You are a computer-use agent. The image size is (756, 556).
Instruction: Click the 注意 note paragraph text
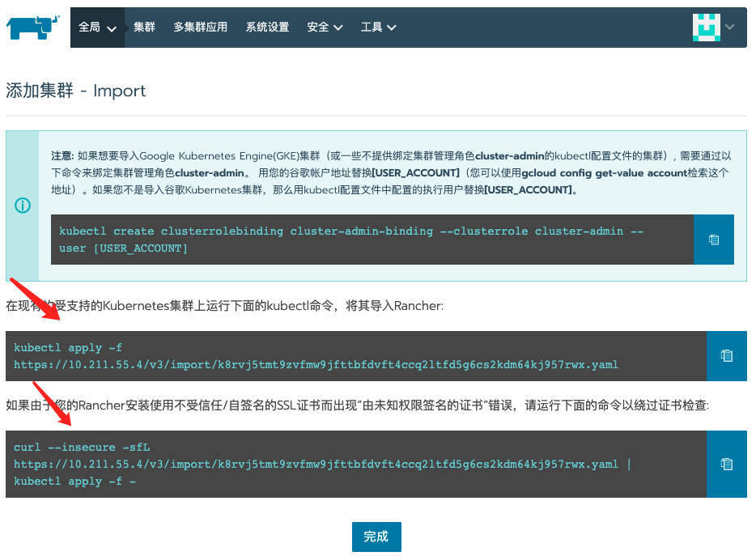pos(391,172)
